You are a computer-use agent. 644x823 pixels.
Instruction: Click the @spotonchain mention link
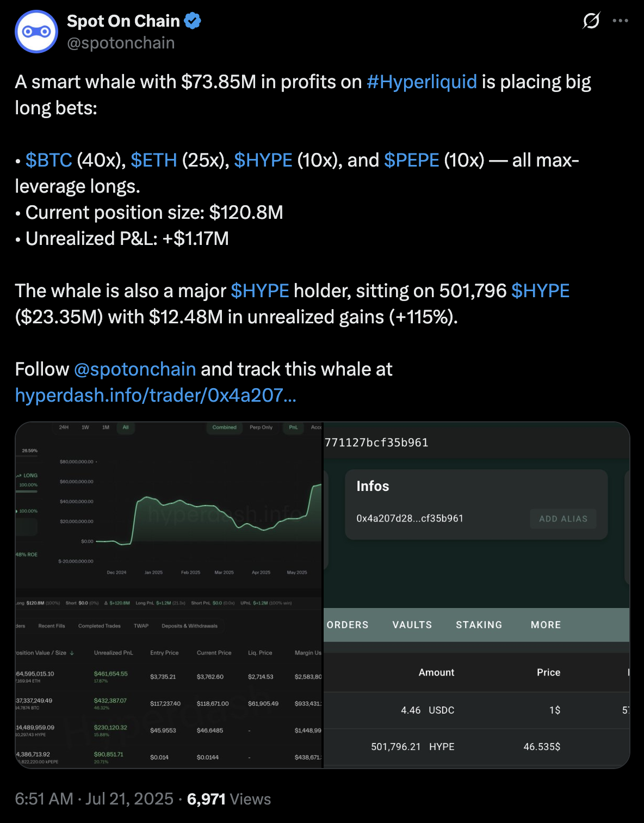(135, 369)
